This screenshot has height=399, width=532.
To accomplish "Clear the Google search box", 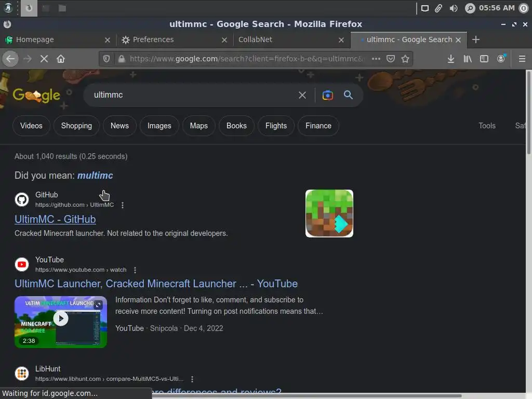I will [302, 95].
